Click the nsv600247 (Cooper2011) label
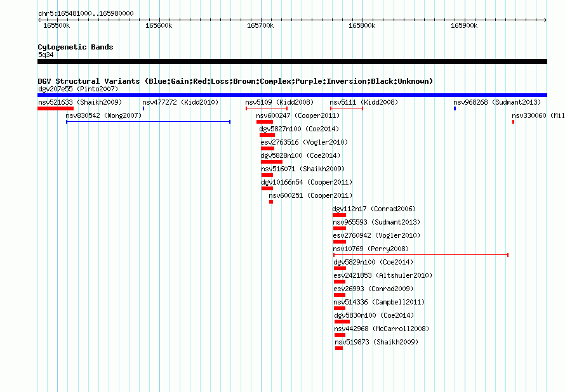 [298, 115]
